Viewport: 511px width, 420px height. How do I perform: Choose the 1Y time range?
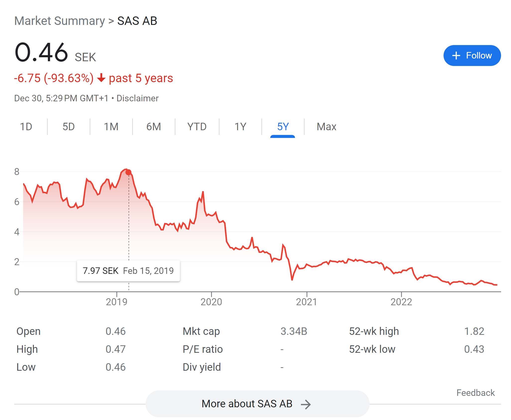[x=240, y=127]
